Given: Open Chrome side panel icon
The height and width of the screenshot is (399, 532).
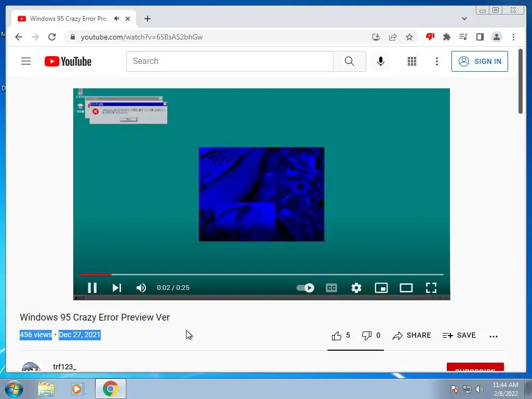Looking at the screenshot, I should pos(480,37).
